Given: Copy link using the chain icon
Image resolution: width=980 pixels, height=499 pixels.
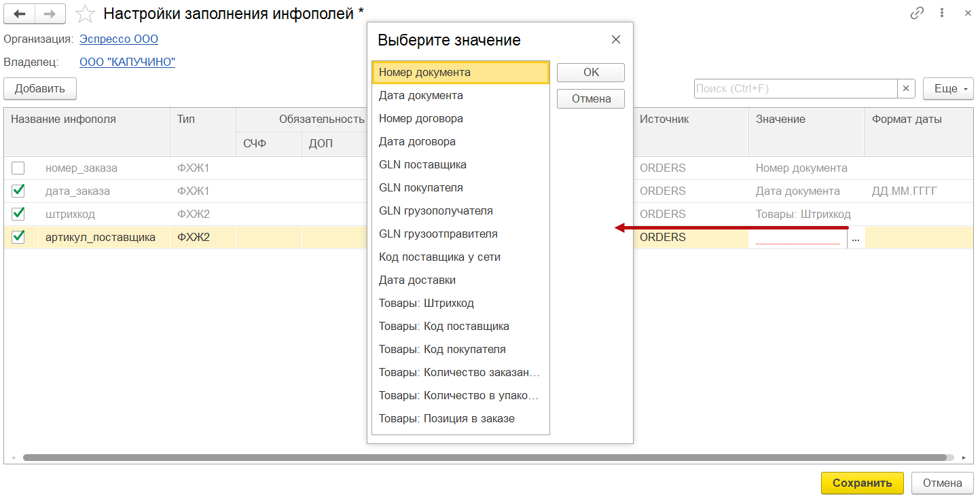Looking at the screenshot, I should point(918,13).
